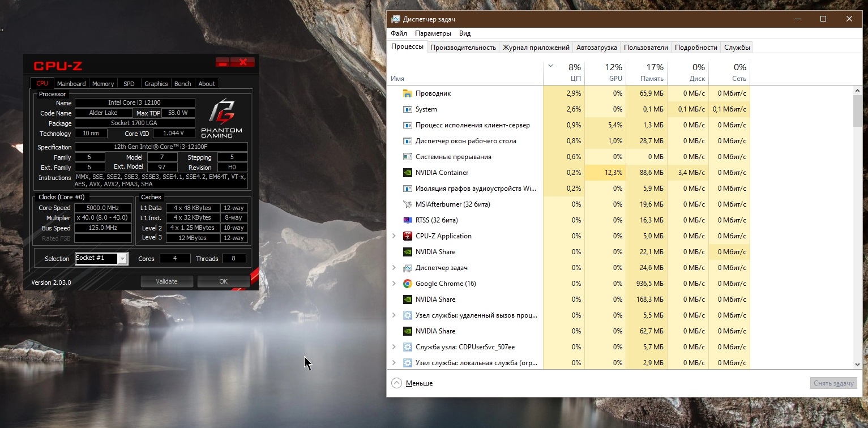Click the gear icon of локальная служба row
The image size is (868, 428).
(x=407, y=363)
